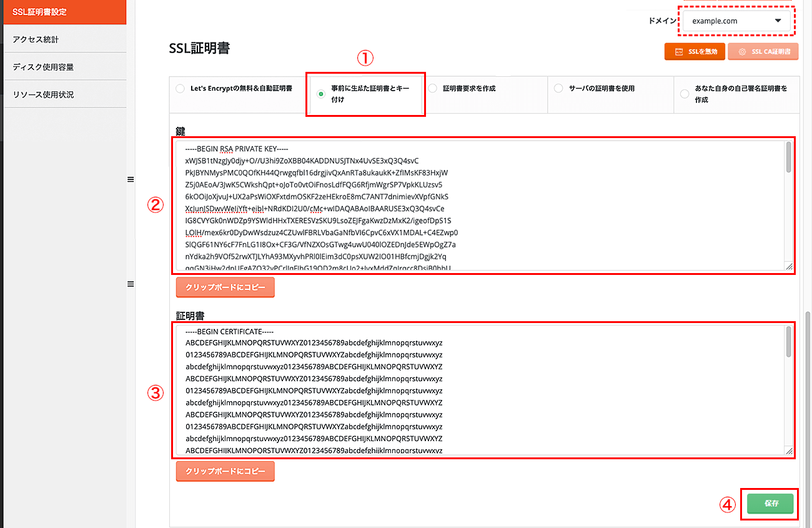Select Let's Encrypt free auto certificate radio
Screen dimensions: 812x528
(180, 89)
